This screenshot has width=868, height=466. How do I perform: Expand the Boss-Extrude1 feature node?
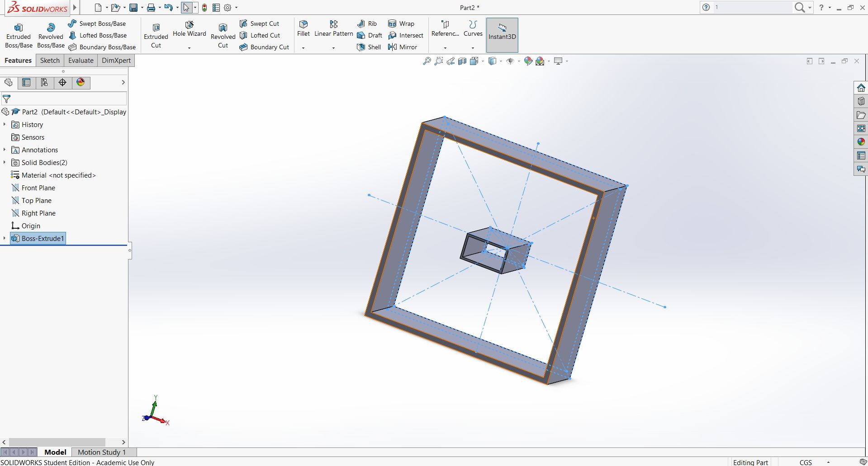[x=5, y=238]
